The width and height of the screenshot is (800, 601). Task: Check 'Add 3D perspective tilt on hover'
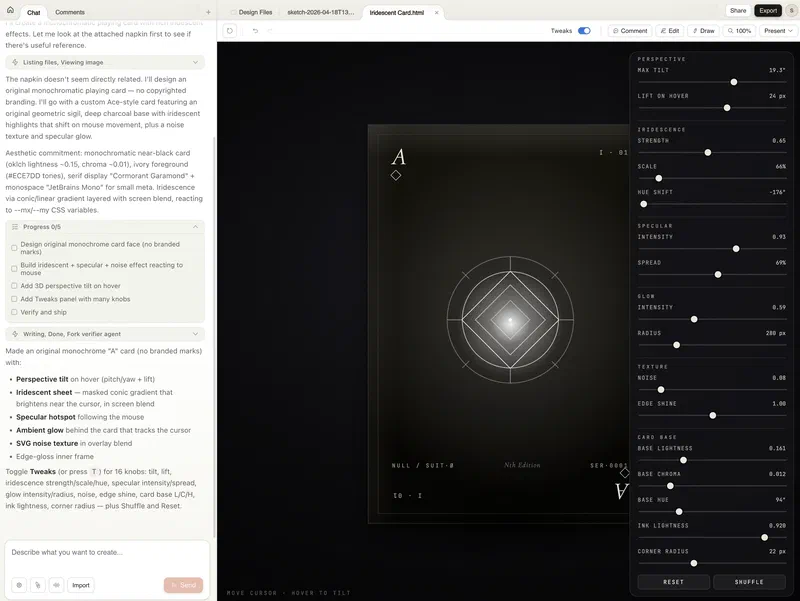pyautogui.click(x=14, y=286)
